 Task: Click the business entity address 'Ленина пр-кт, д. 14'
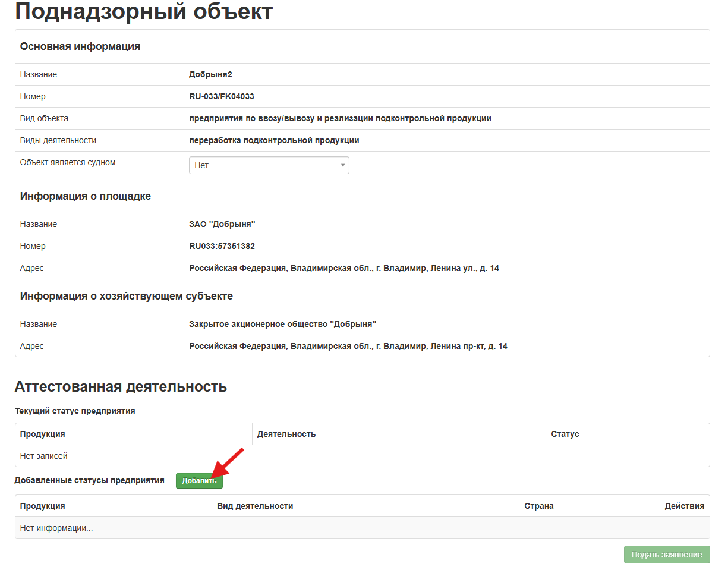click(468, 346)
